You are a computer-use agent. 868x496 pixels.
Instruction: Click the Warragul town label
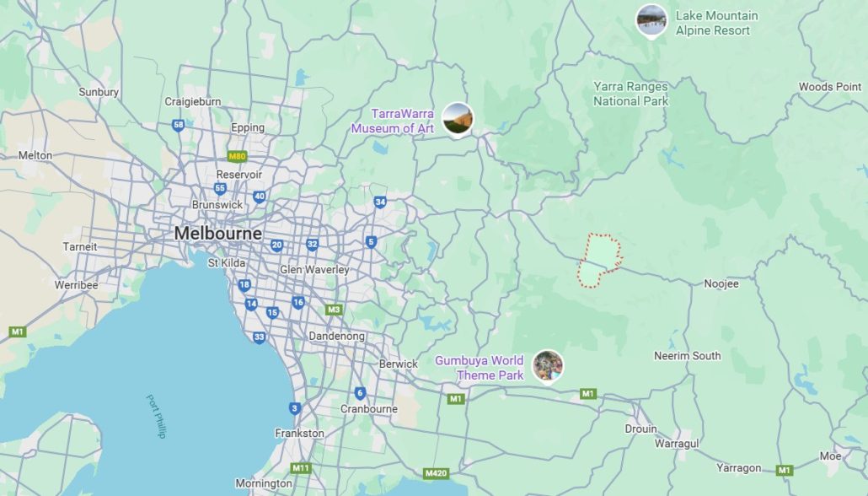[x=677, y=444]
